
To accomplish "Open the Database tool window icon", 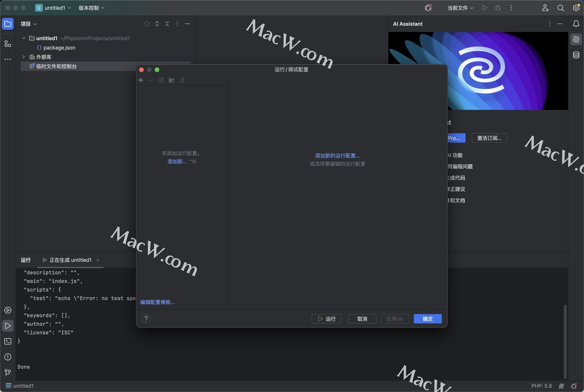I will (x=576, y=55).
